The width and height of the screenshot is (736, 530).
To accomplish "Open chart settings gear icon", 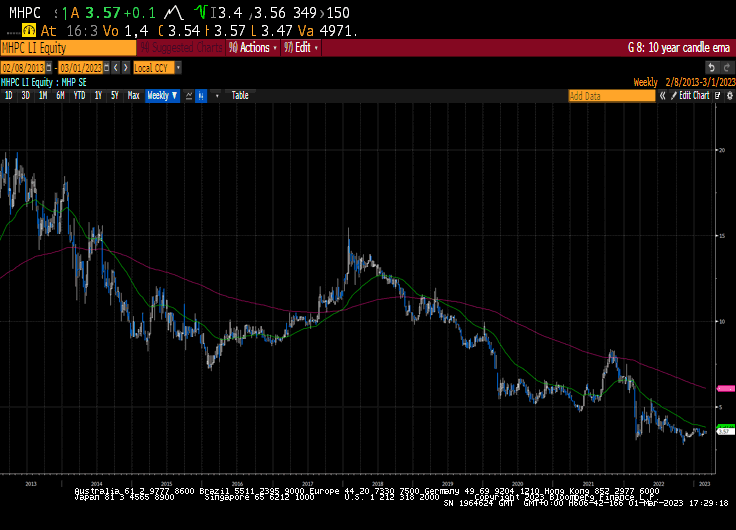I will (x=729, y=96).
